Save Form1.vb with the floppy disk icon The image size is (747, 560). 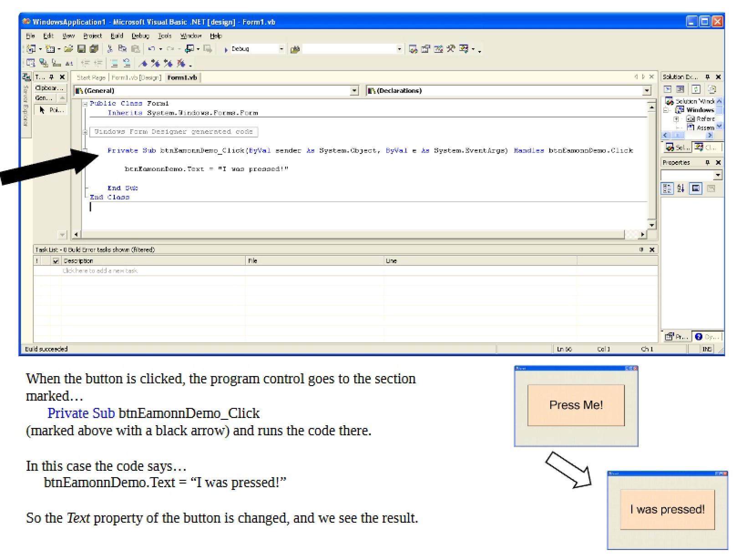(82, 49)
